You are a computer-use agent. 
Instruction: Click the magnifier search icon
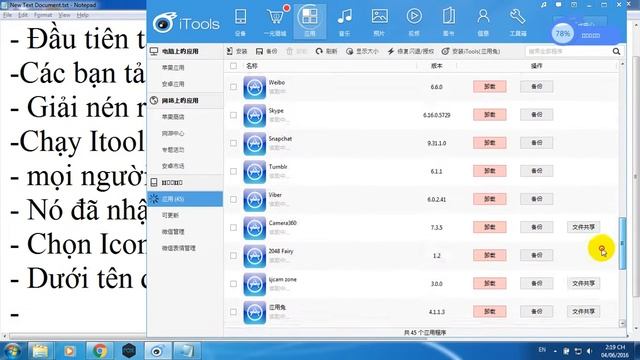click(616, 51)
